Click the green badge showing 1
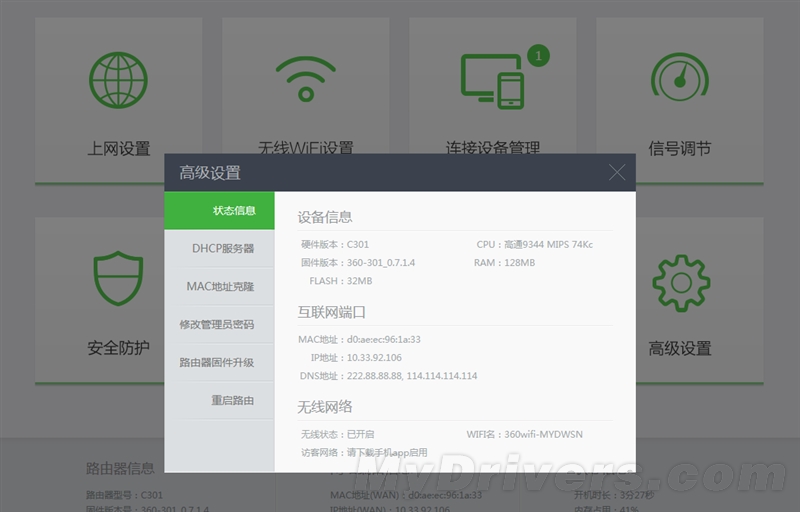800x512 pixels. 538,56
